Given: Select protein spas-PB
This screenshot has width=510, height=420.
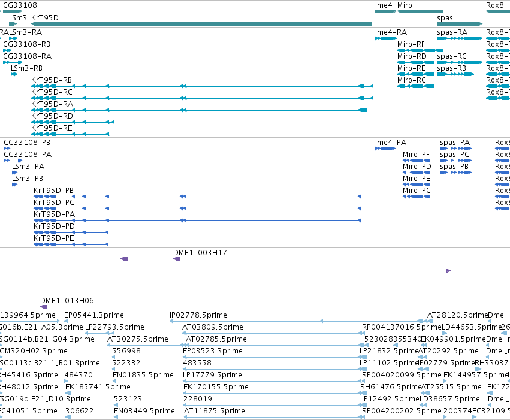Looking at the screenshot, I should [455, 173].
